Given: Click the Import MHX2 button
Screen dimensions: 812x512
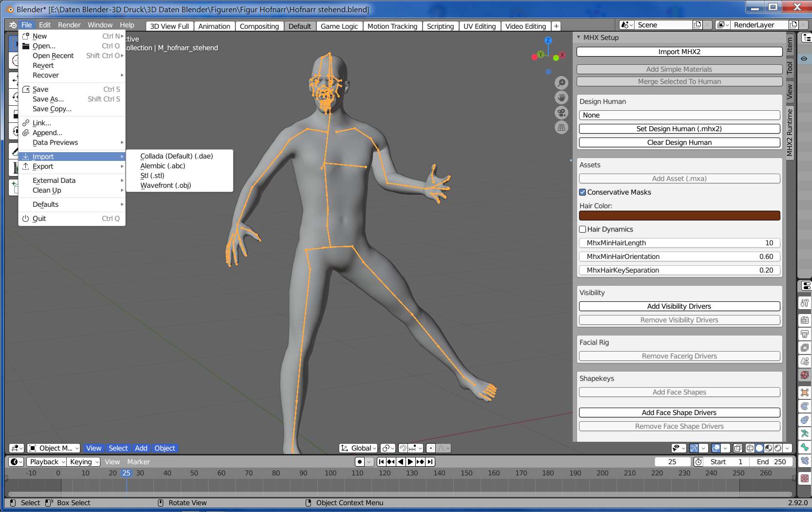Looking at the screenshot, I should click(x=679, y=52).
